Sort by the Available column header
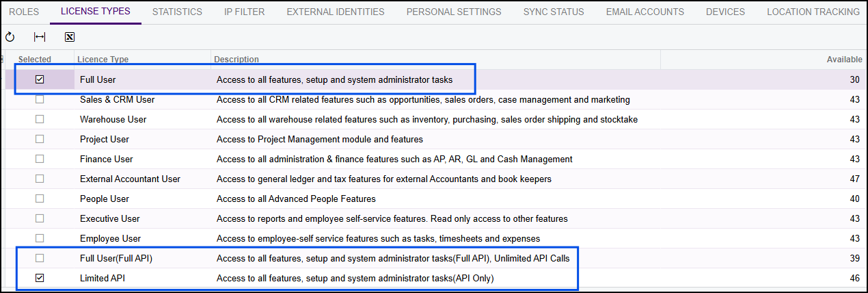Image resolution: width=868 pixels, height=293 pixels. [843, 60]
